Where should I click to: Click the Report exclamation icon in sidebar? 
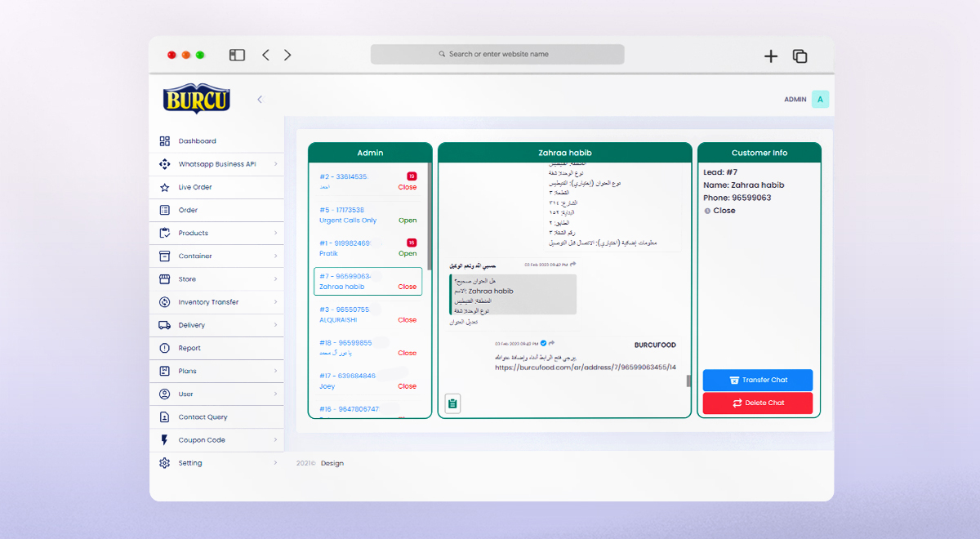point(164,348)
